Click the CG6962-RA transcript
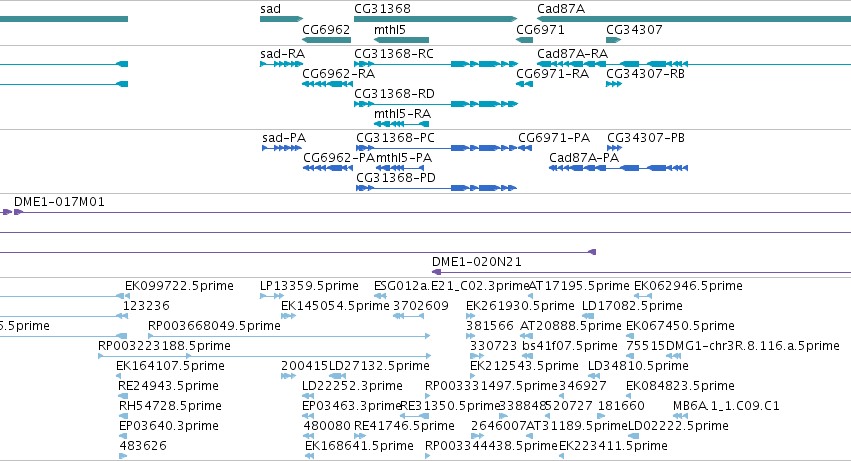851x461 pixels. [339, 73]
